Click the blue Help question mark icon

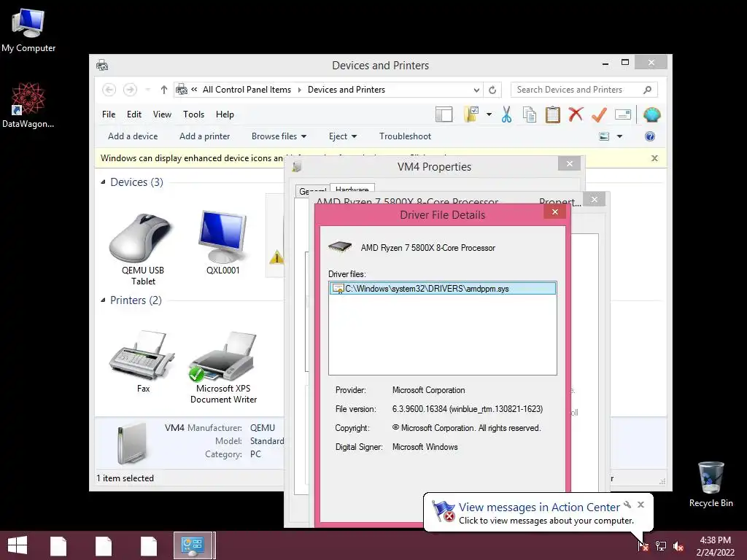coord(650,136)
